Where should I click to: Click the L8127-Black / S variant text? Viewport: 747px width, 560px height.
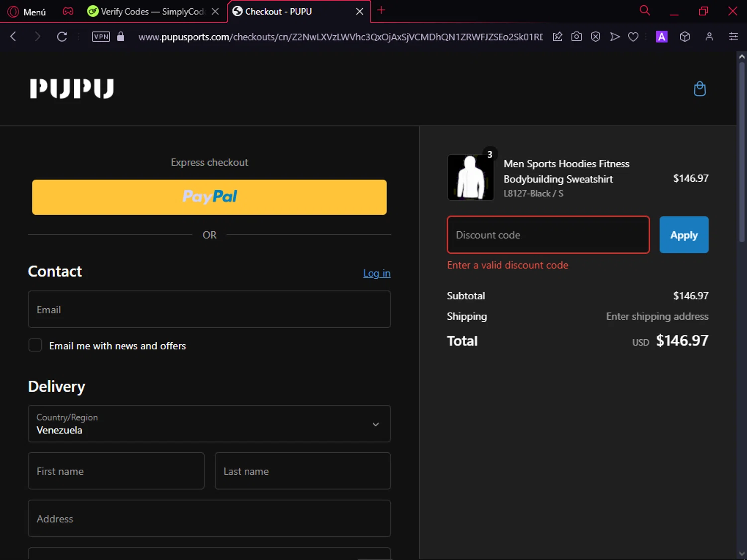coord(533,193)
